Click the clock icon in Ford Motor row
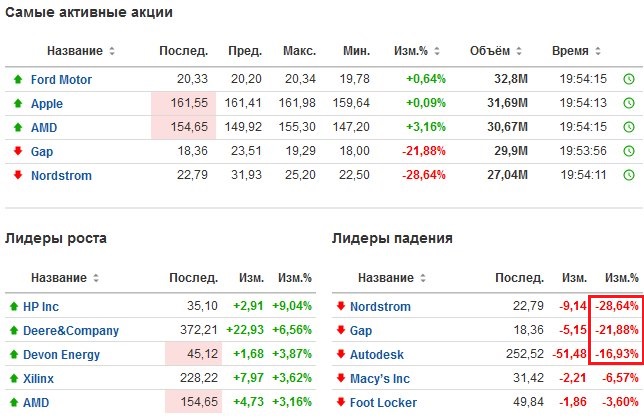This screenshot has width=644, height=419. 629,79
